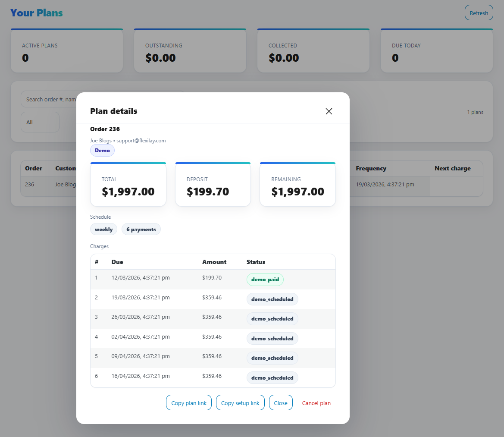Click the Plan details title

[114, 111]
